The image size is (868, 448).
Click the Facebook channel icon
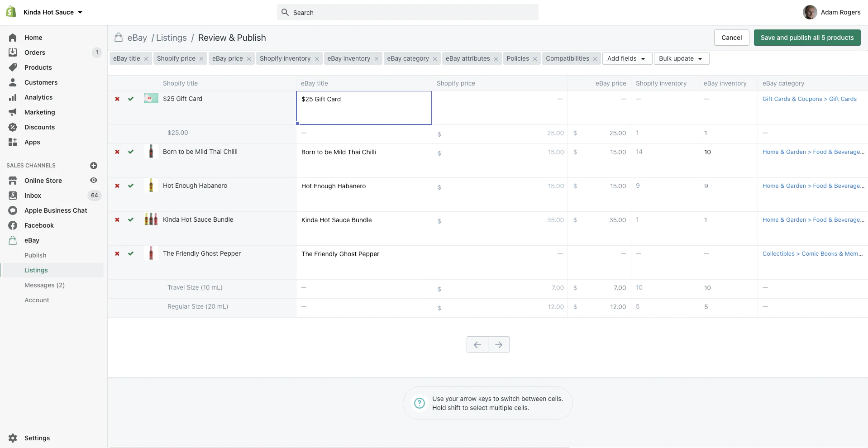[x=13, y=225]
